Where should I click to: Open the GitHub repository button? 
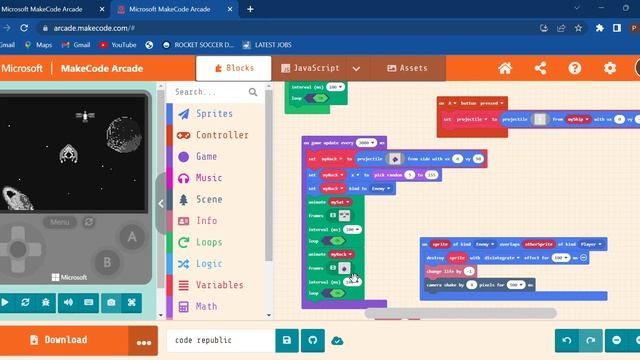coord(313,340)
